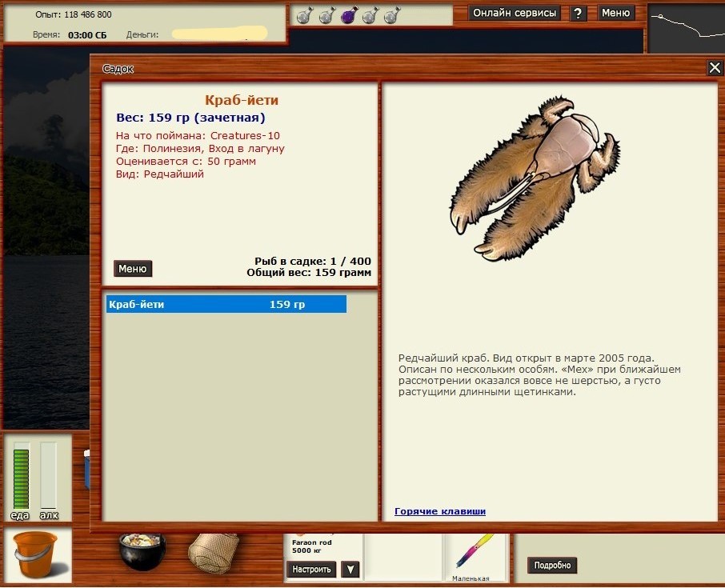The height and width of the screenshot is (588, 725).
Task: Open the top-right Меню
Action: coord(615,13)
